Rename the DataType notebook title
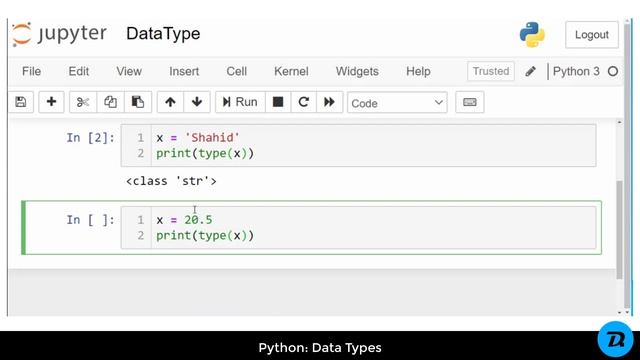The width and height of the screenshot is (640, 360). point(163,33)
